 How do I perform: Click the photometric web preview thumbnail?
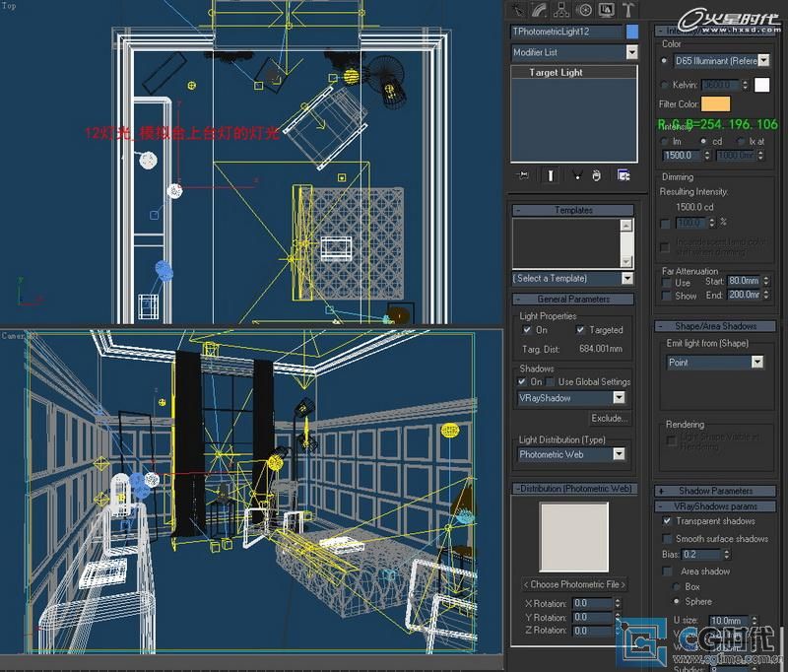pyautogui.click(x=574, y=537)
